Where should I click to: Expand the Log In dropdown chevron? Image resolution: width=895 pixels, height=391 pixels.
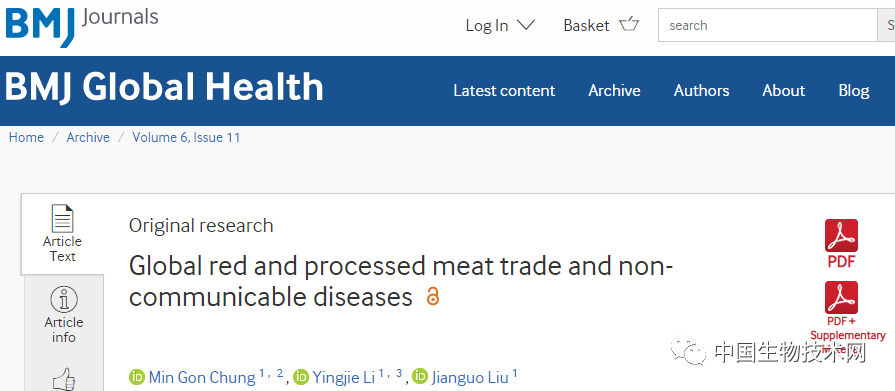[x=526, y=25]
